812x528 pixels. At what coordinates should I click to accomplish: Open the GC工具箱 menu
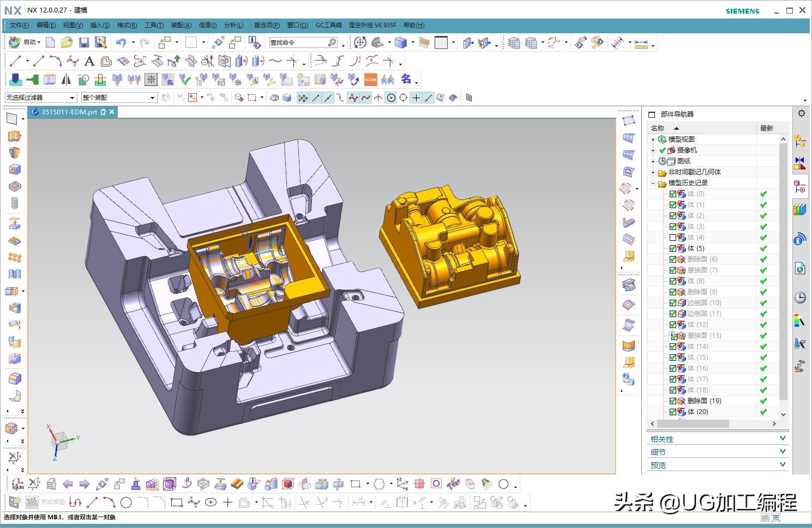(328, 25)
